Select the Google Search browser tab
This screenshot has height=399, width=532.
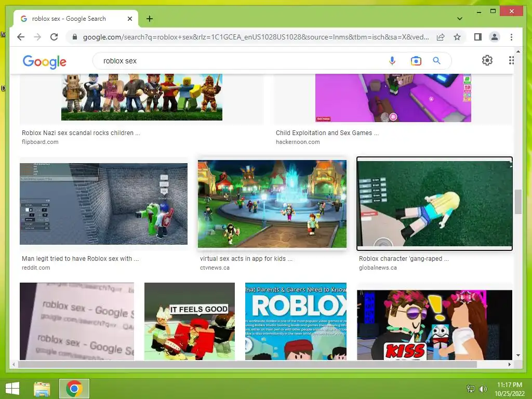[x=76, y=19]
